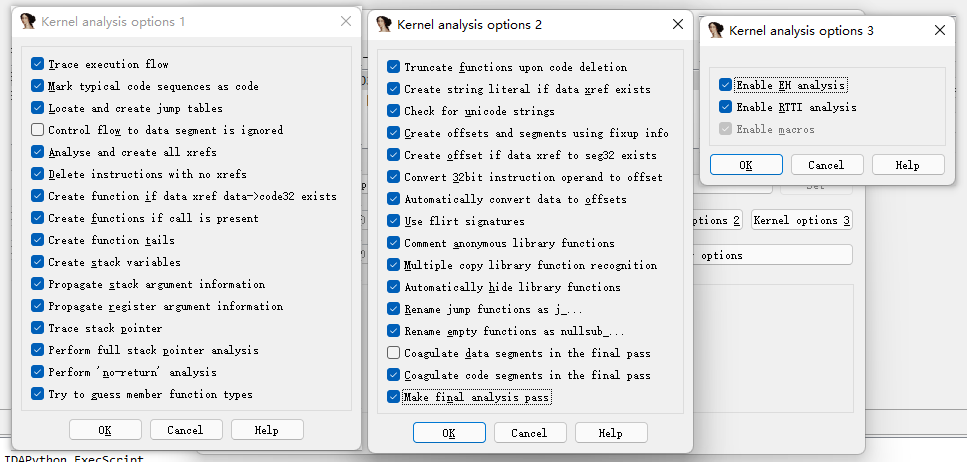Click the IDA icon in Kernel analysis options 2 title bar
The image size is (967, 462).
coord(384,24)
